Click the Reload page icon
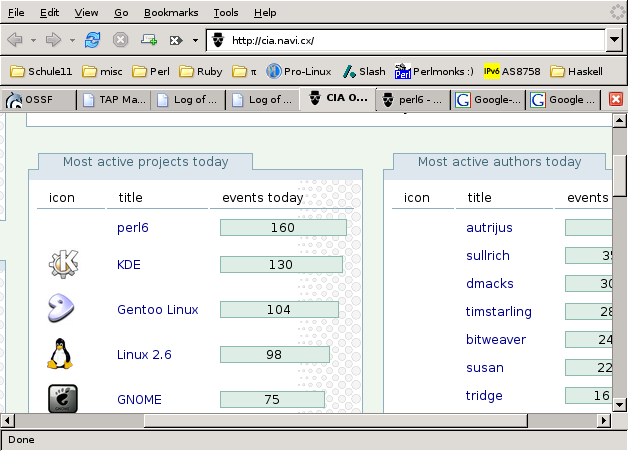Screen dimensions: 628x451 click(x=92, y=40)
